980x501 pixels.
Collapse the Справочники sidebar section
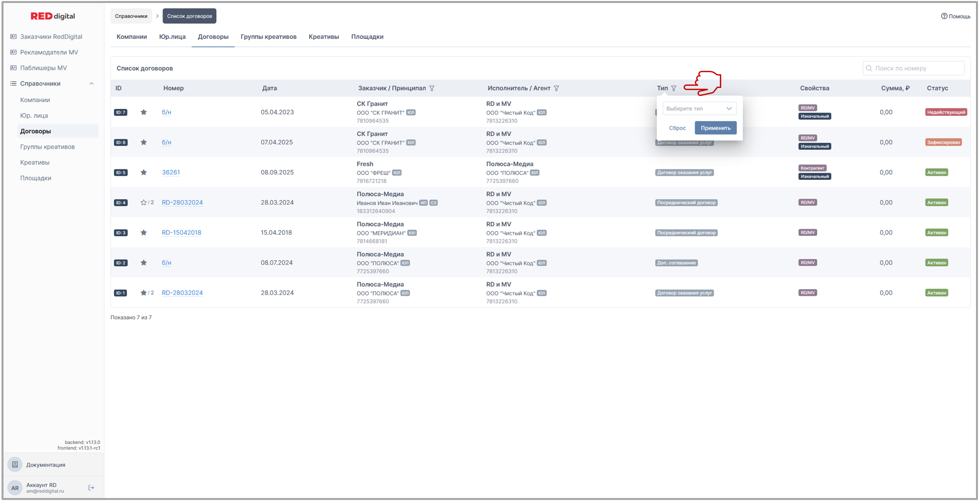point(91,83)
